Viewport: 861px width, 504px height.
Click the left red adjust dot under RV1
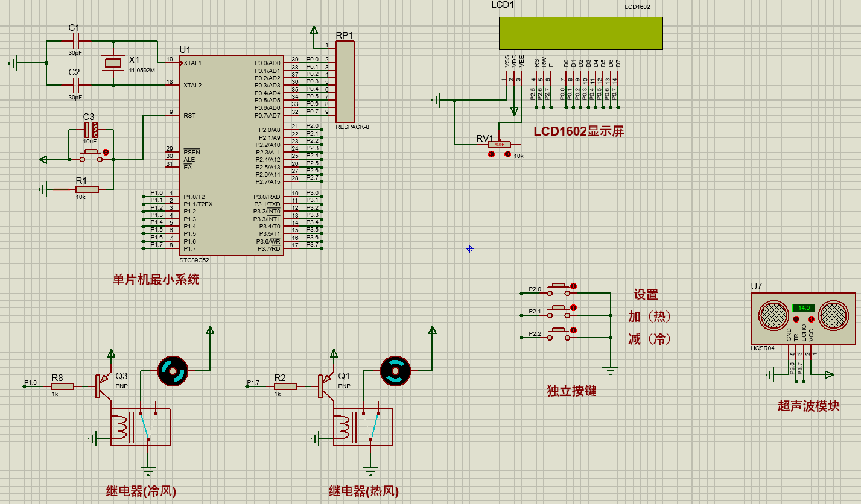pyautogui.click(x=491, y=155)
